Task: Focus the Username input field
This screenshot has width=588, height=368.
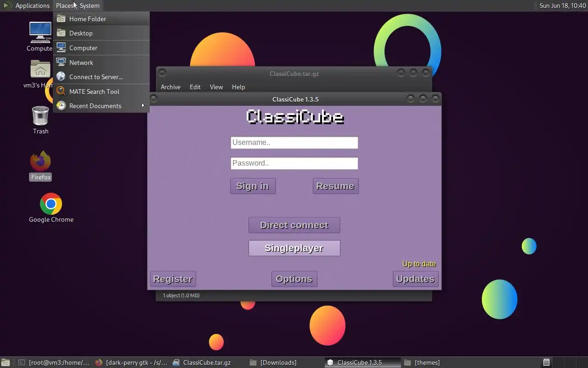Action: tap(294, 143)
